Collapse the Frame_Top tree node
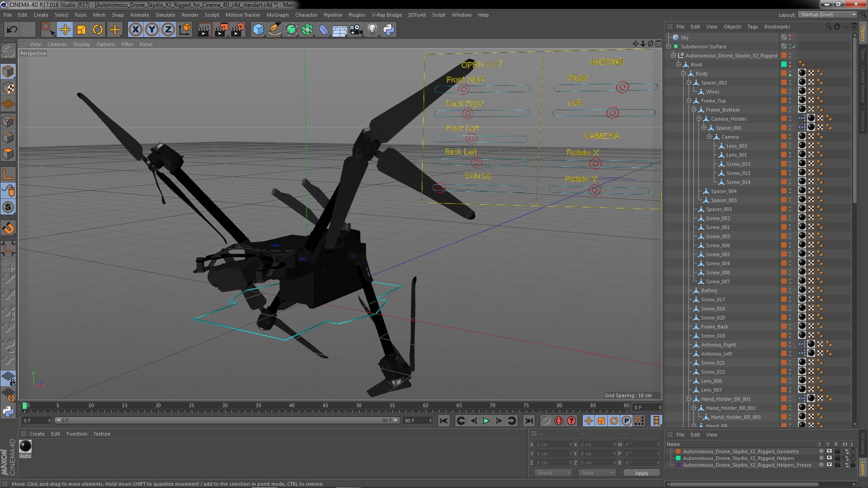868x488 pixels. tap(689, 101)
